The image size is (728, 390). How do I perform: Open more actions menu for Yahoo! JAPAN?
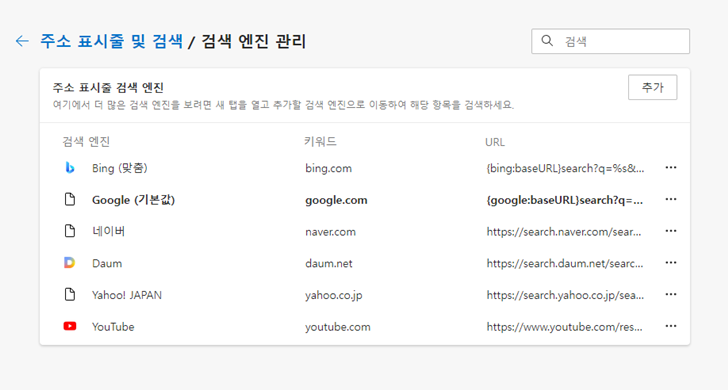pos(670,294)
